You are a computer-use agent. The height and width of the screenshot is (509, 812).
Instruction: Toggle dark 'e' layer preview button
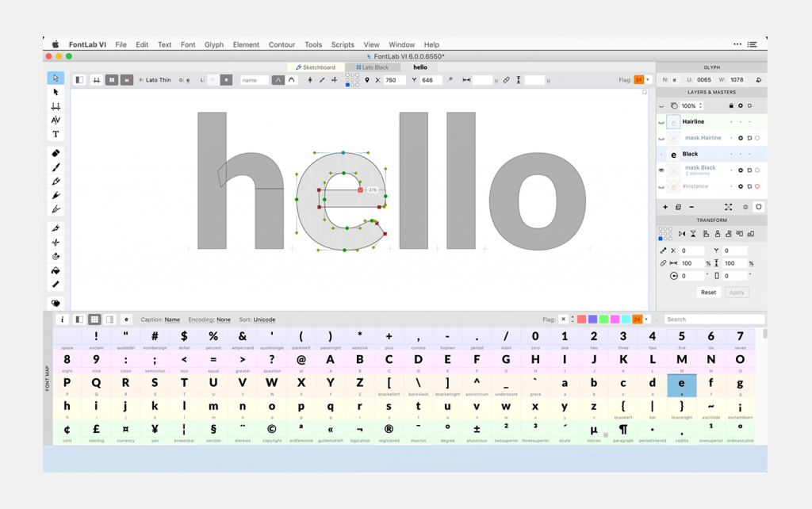tap(226, 80)
